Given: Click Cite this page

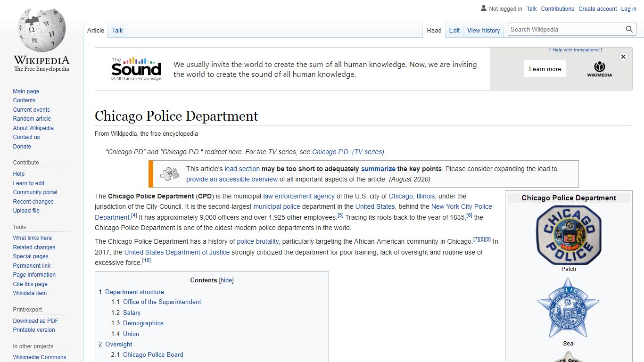Looking at the screenshot, I should pos(30,284).
